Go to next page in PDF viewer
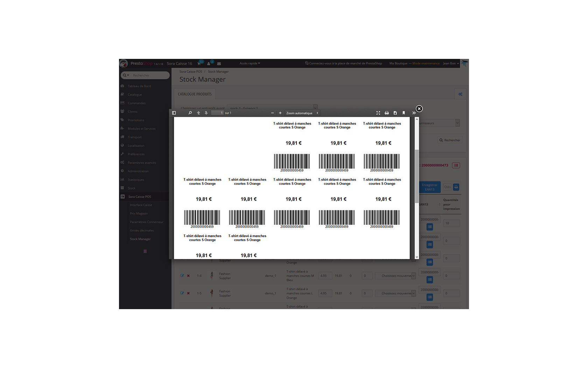The image size is (588, 368). point(206,113)
